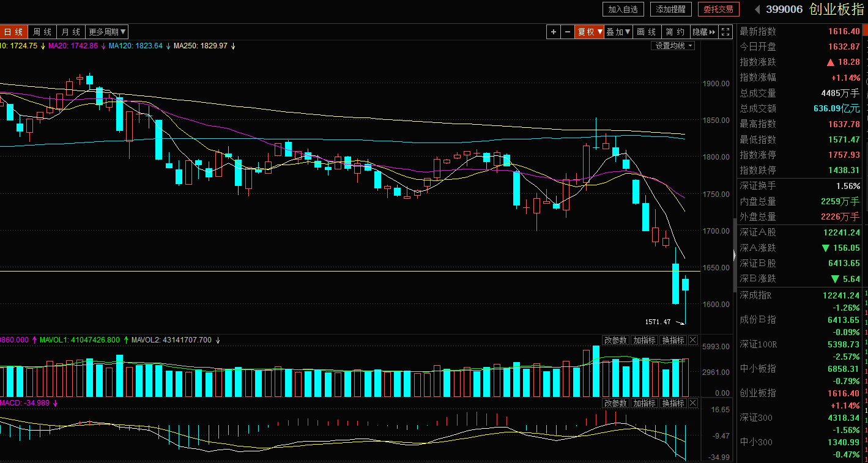Open 委托交易 trading button
Viewport: 868px width, 463px height.
click(719, 9)
